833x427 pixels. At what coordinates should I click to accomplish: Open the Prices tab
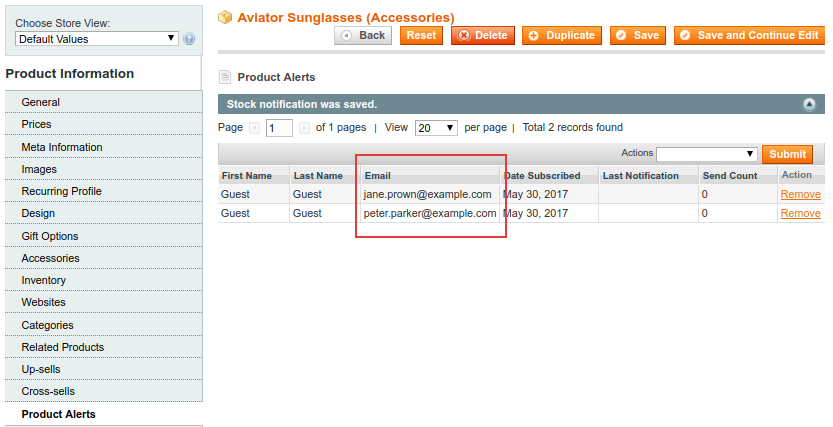point(104,124)
